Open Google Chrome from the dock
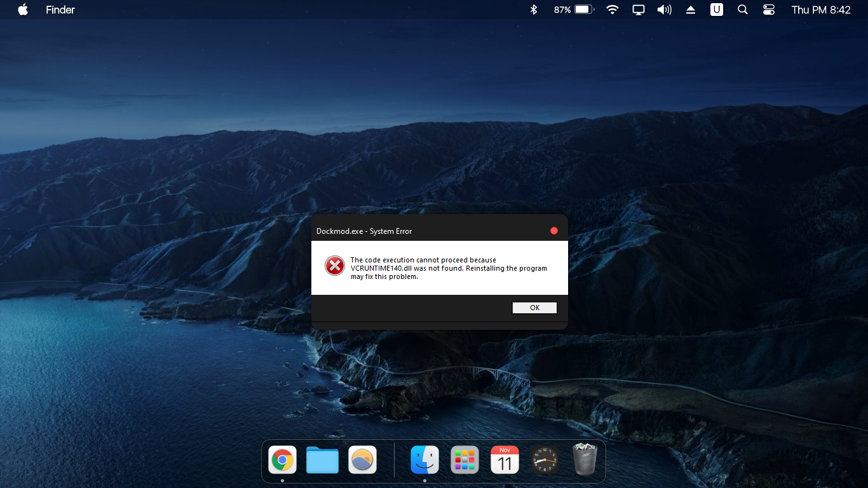Image resolution: width=868 pixels, height=488 pixels. click(x=282, y=459)
